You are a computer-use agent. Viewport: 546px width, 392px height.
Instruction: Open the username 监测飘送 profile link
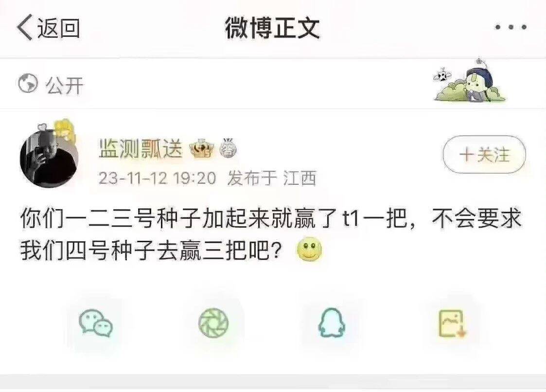141,149
